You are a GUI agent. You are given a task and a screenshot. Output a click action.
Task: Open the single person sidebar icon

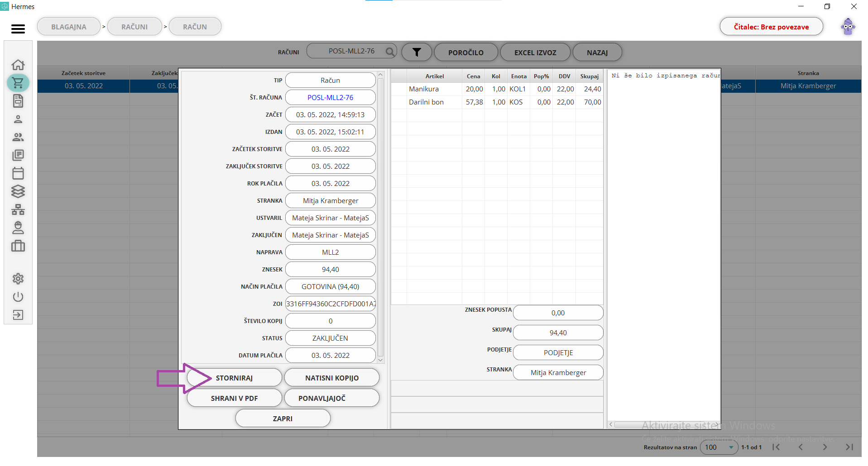18,119
